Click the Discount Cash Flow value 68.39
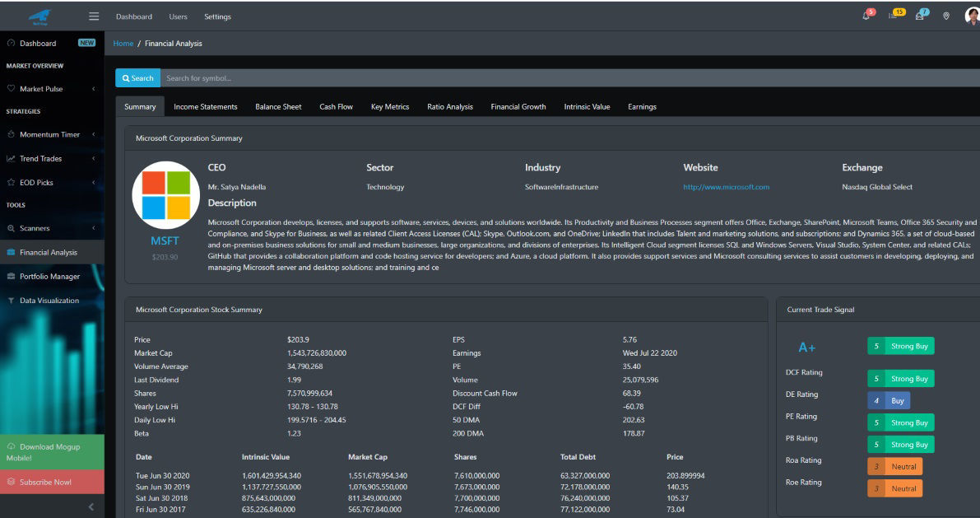 632,394
